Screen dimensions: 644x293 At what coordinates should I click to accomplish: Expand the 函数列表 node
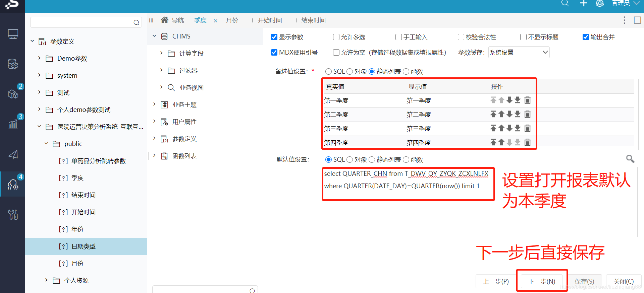click(x=154, y=155)
